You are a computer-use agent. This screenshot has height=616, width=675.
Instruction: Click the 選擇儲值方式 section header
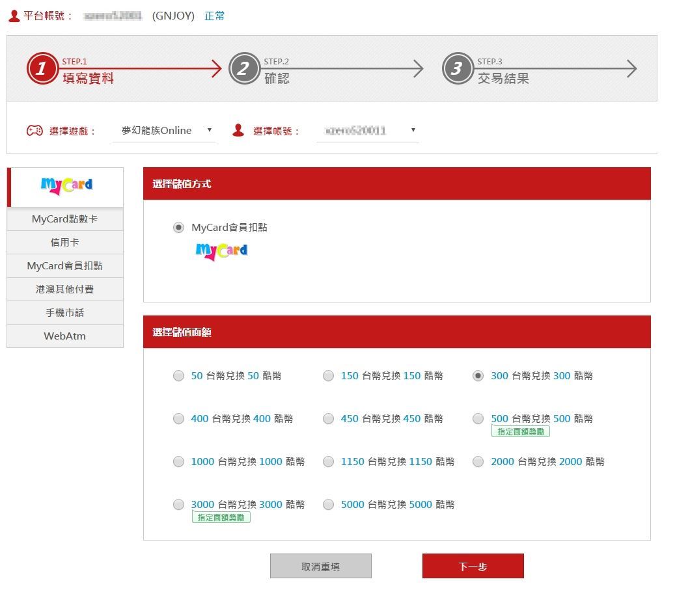(x=397, y=183)
